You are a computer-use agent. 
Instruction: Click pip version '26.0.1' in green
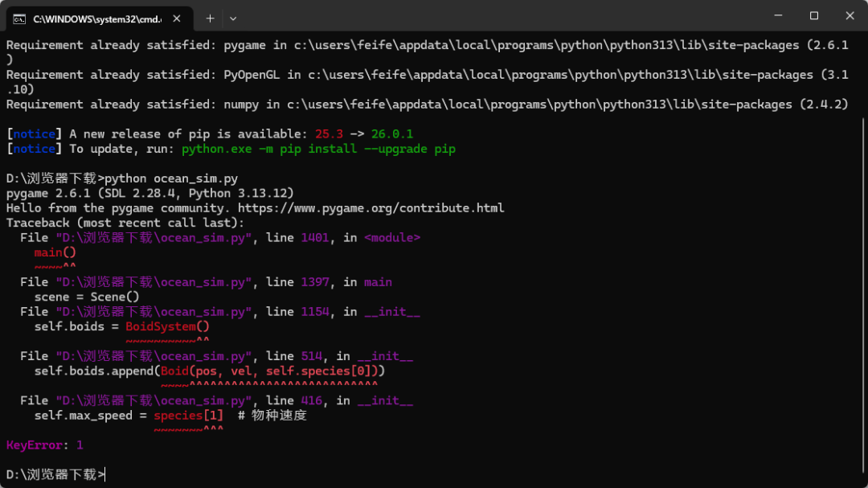coord(392,134)
